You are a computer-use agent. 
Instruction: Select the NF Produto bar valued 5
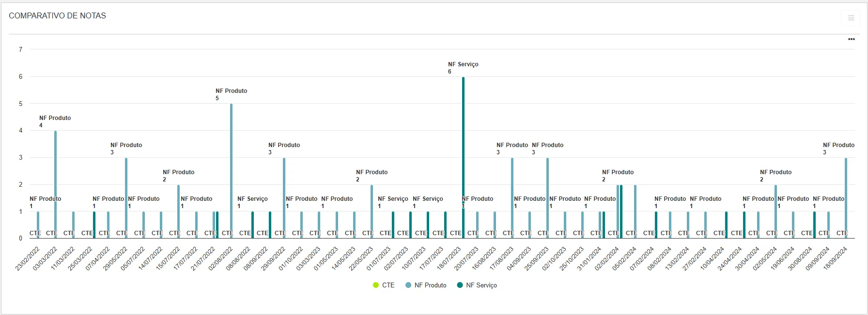click(x=231, y=169)
